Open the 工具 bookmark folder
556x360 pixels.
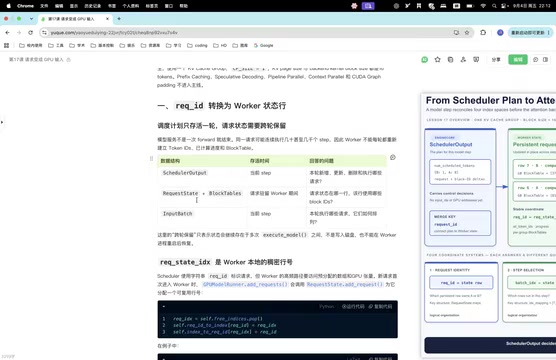(x=56, y=45)
